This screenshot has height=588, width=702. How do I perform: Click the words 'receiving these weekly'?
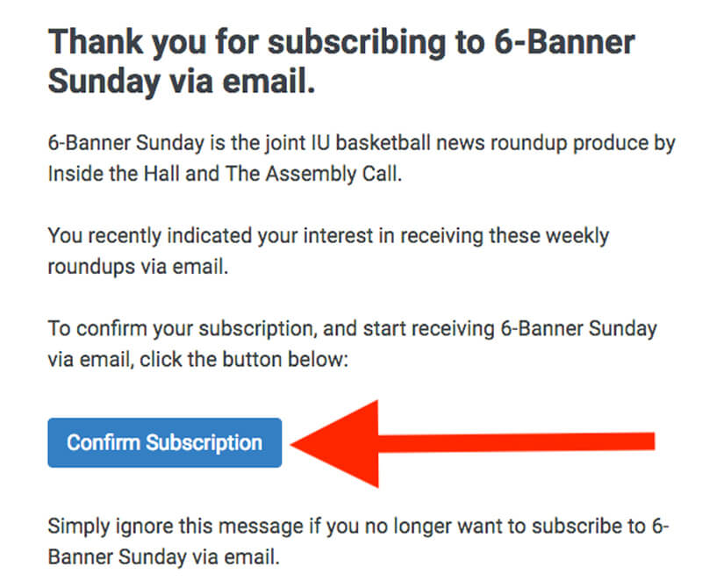click(505, 236)
